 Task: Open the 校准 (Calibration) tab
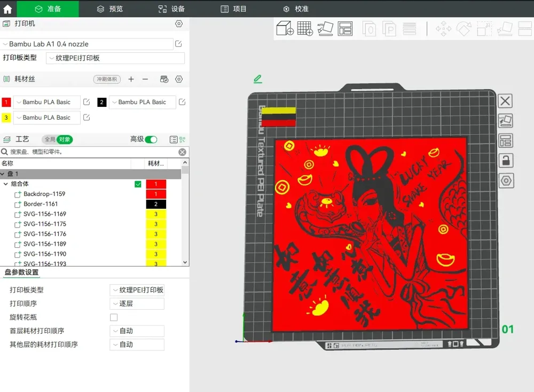point(296,9)
